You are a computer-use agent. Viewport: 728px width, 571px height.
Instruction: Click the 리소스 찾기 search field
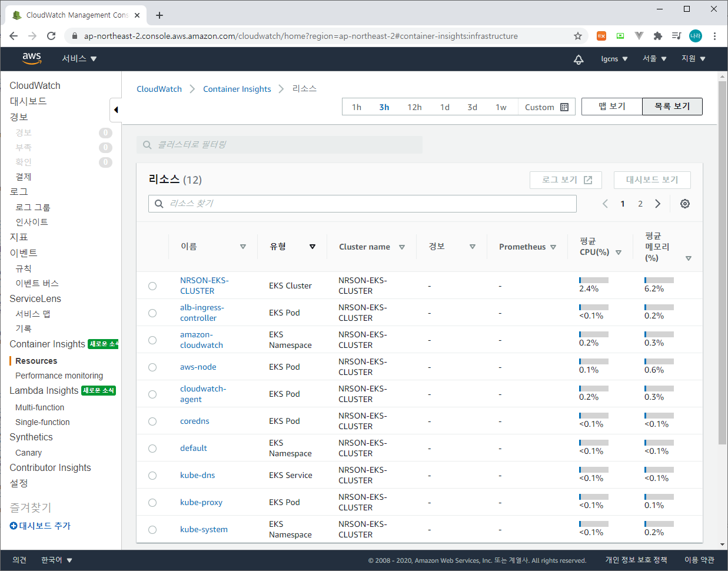coord(363,204)
